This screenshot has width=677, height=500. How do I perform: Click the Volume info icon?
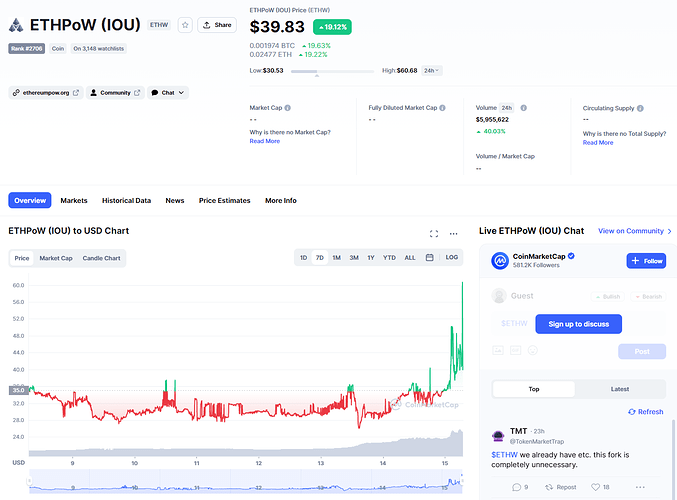coord(523,108)
